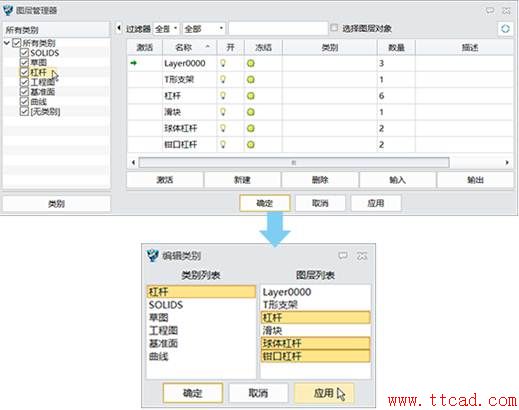The image size is (519, 410).
Task: Open the first filter dropdown showing 全部
Action: 166,29
